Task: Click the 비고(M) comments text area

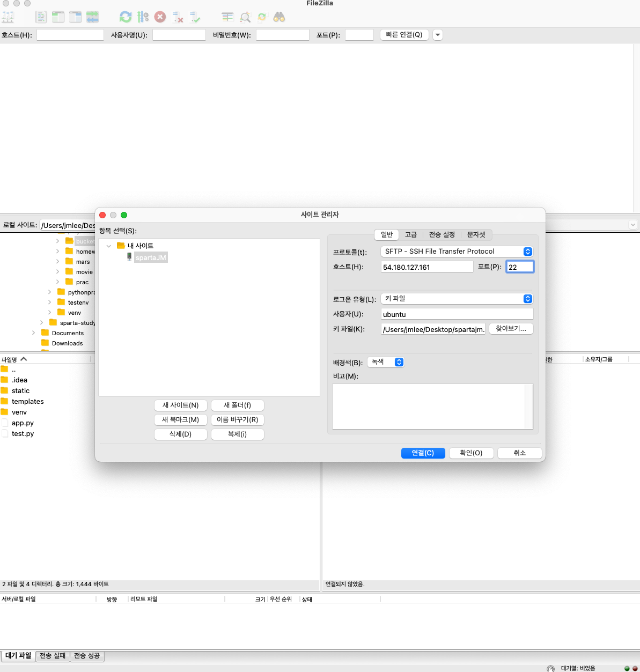Action: 433,406
